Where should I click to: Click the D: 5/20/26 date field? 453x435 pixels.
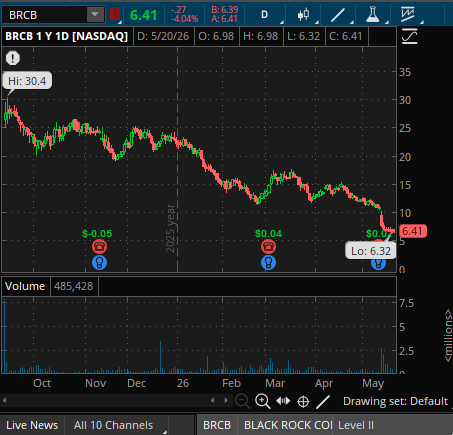(163, 36)
